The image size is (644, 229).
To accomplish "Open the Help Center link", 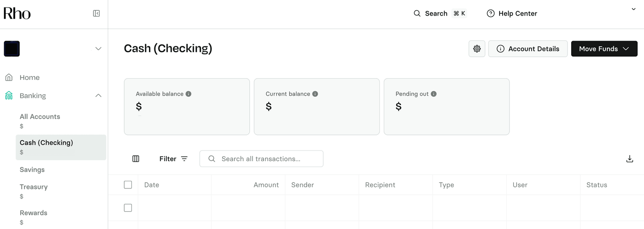I will pyautogui.click(x=512, y=13).
